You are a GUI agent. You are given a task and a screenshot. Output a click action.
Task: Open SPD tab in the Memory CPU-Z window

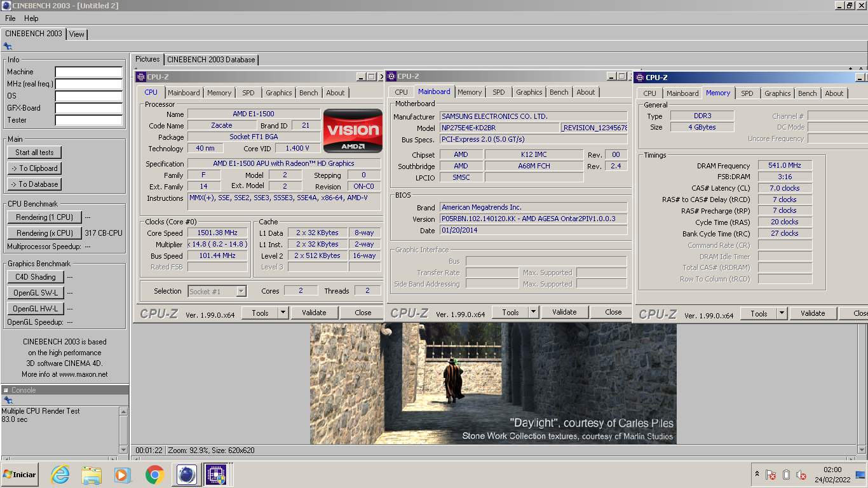pyautogui.click(x=747, y=93)
